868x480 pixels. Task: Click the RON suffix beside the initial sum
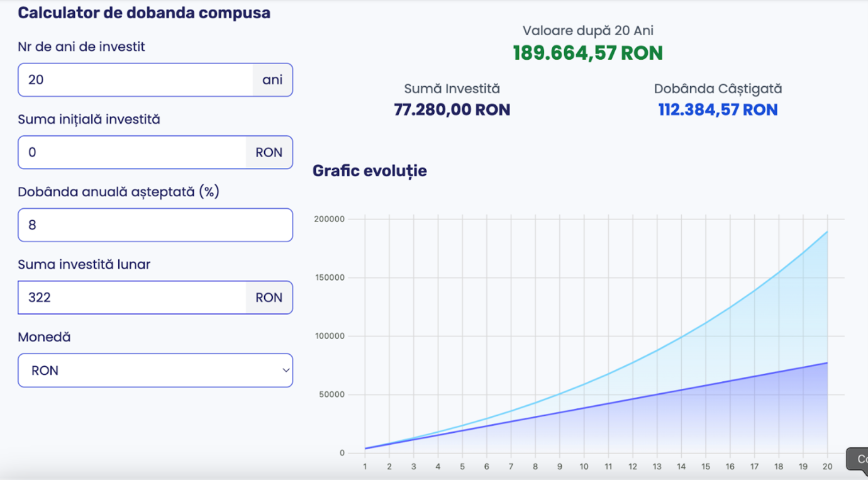coord(269,152)
